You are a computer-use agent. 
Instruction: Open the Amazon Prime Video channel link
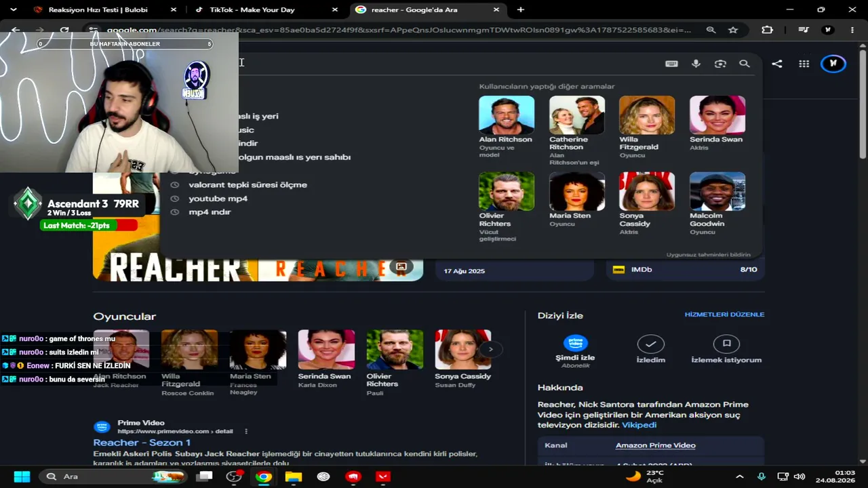[655, 445]
